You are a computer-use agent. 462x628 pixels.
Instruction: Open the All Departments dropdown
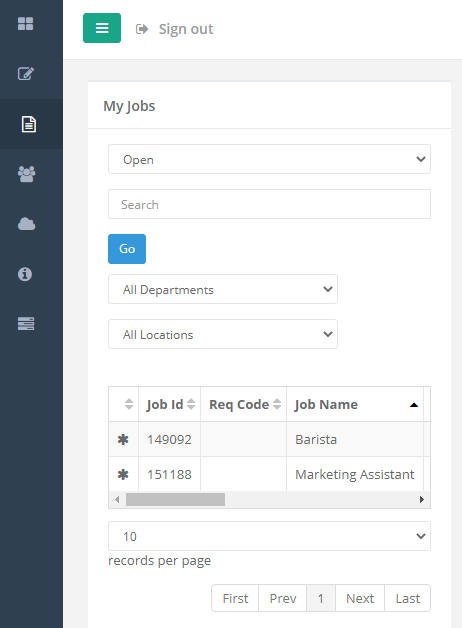[x=223, y=289]
